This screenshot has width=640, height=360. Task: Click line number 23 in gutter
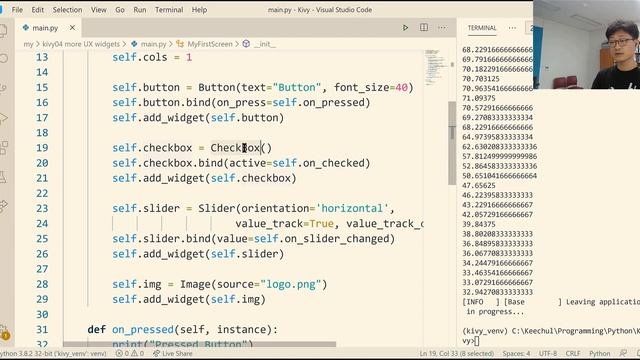pyautogui.click(x=42, y=208)
